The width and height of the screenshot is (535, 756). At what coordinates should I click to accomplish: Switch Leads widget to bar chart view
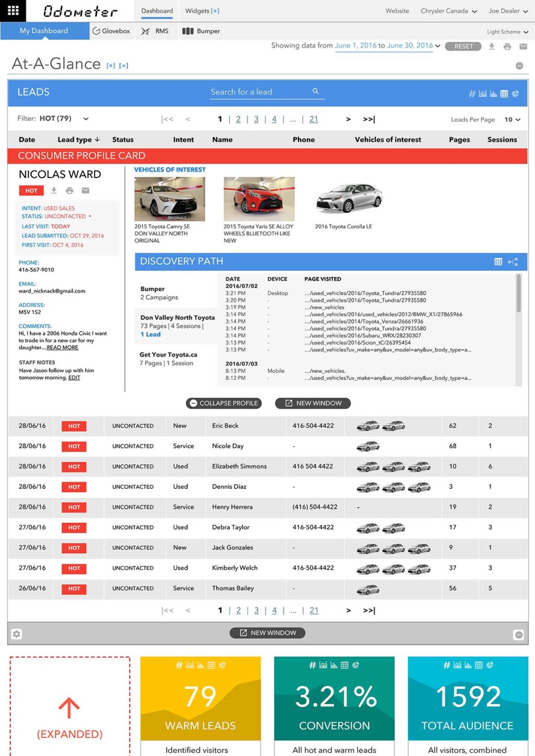click(x=493, y=94)
